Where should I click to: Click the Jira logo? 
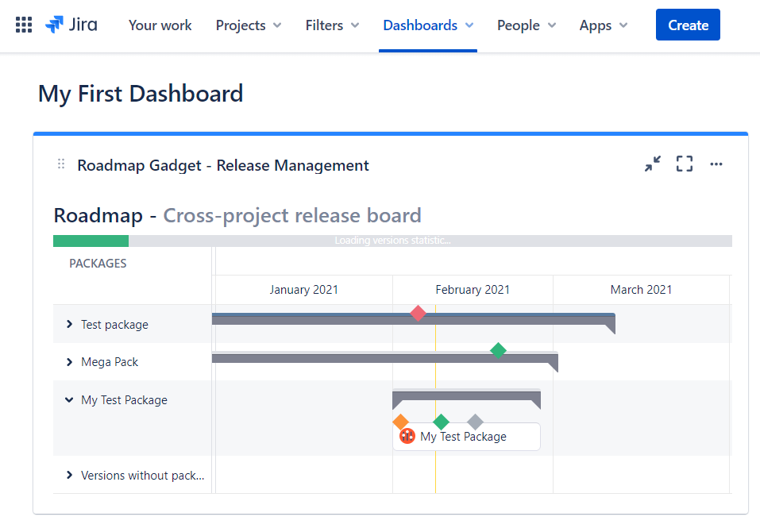click(x=71, y=25)
